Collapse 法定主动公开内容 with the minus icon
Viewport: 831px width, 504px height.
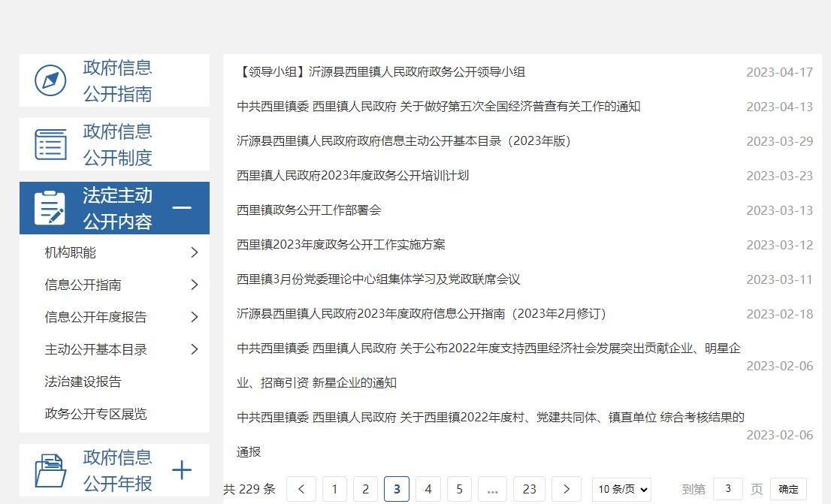point(182,208)
